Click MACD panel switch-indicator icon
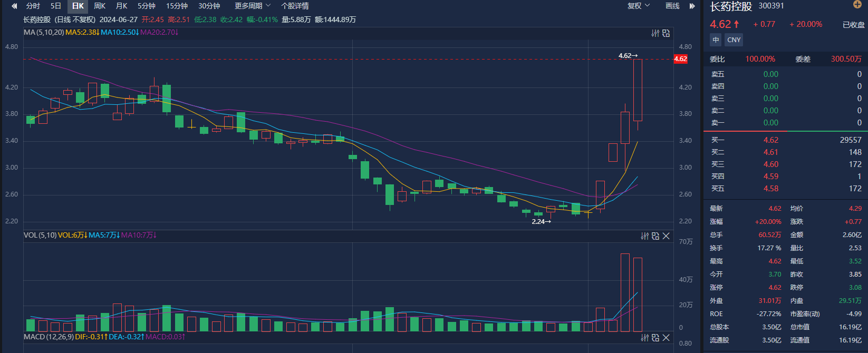The height and width of the screenshot is (353, 868). [655, 338]
